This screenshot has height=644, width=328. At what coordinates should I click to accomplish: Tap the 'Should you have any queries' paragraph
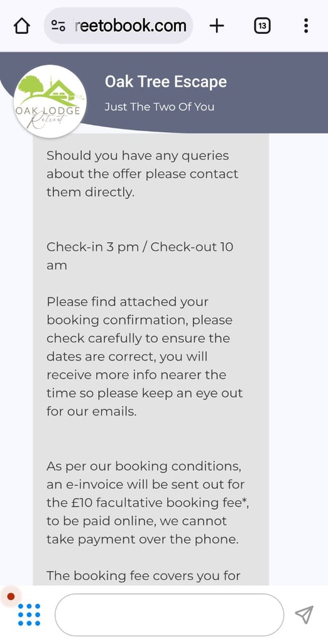[143, 174]
